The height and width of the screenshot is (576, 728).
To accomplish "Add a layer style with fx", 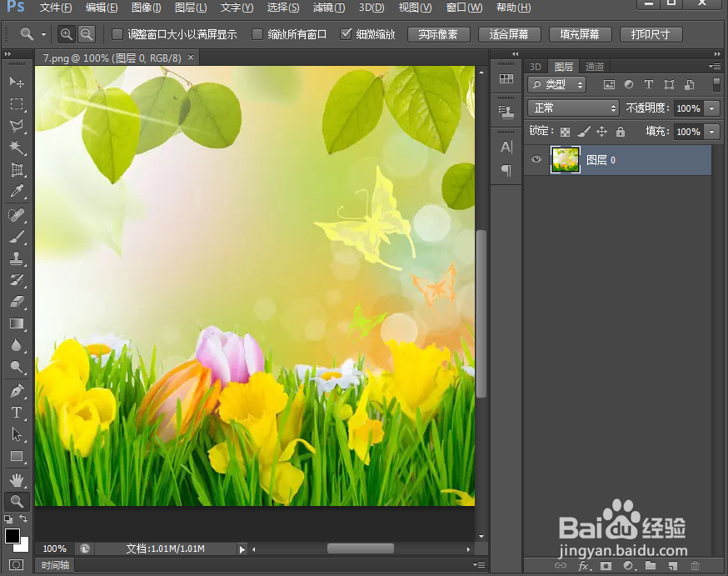I will 585,566.
